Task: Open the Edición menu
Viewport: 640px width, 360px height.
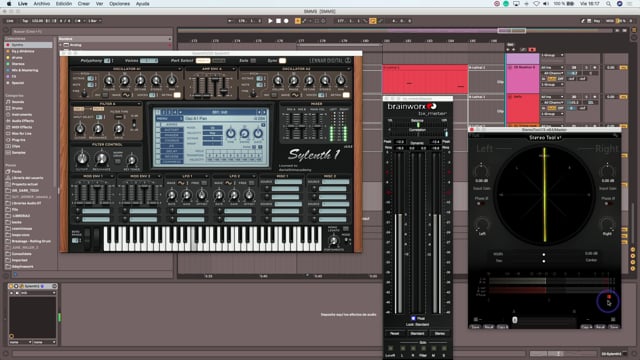Action: tap(64, 4)
